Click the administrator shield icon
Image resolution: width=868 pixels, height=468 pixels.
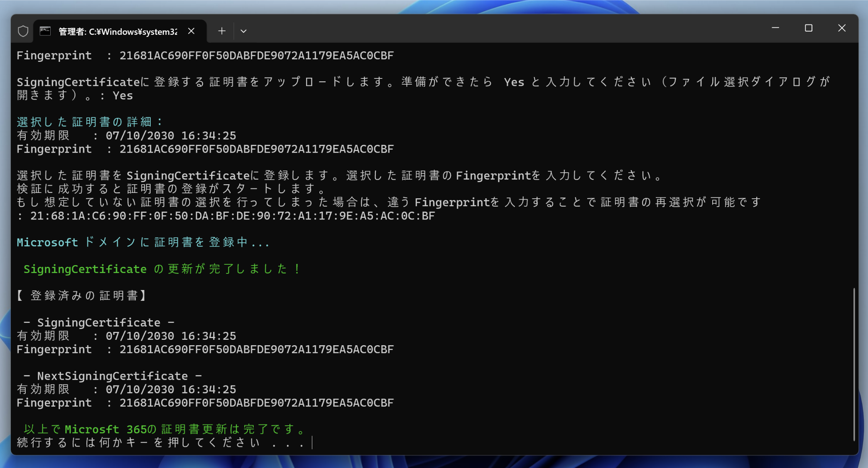click(x=23, y=31)
